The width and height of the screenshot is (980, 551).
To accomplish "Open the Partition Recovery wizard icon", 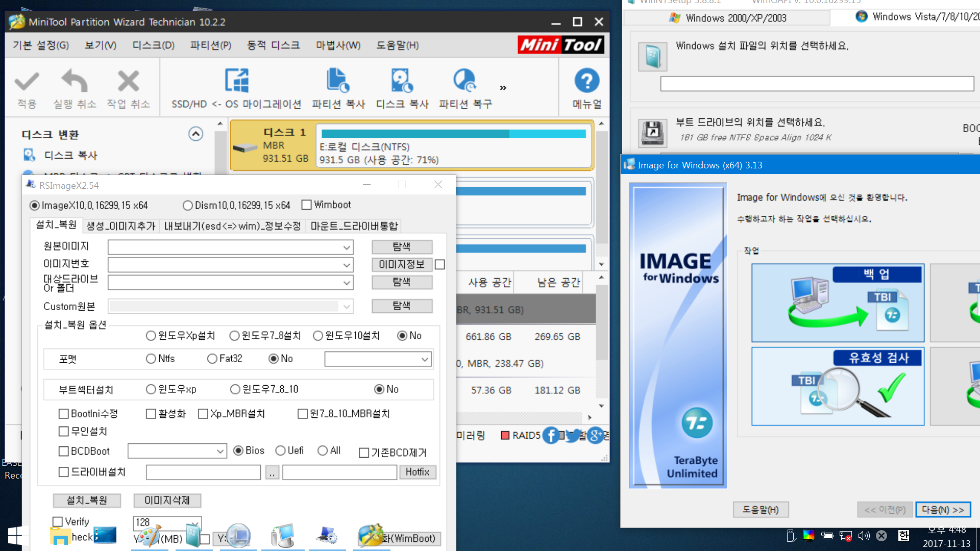I will [x=465, y=81].
